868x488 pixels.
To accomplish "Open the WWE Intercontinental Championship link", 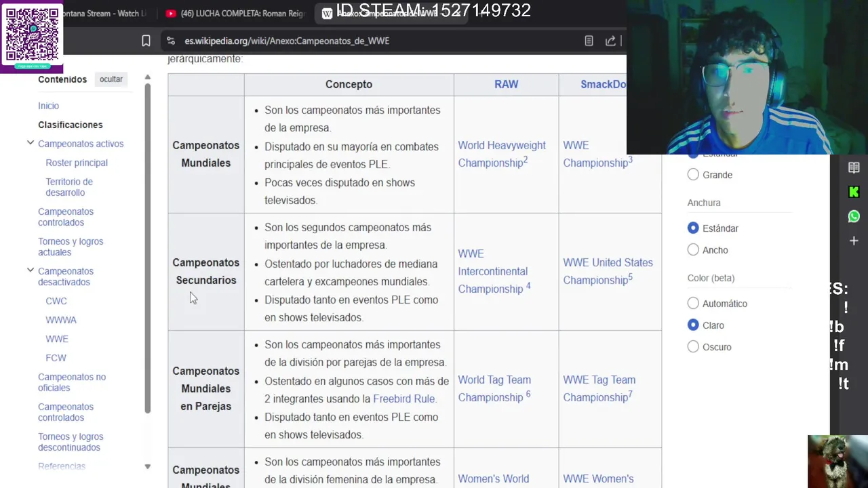I will [x=493, y=271].
